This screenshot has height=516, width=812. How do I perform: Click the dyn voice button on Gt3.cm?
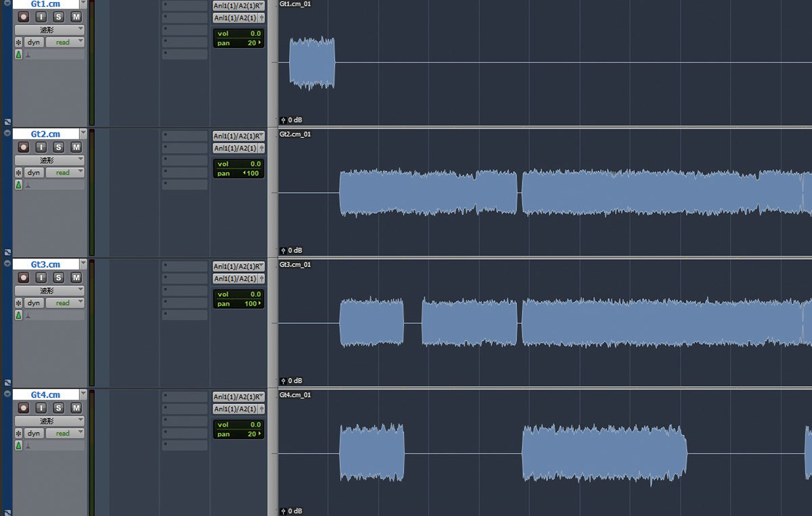click(35, 303)
